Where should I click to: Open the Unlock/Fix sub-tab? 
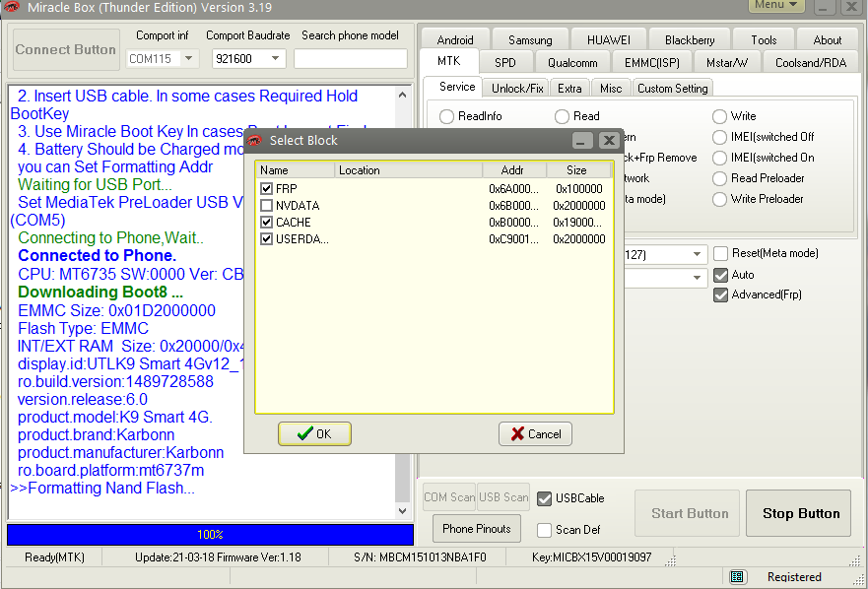point(517,89)
